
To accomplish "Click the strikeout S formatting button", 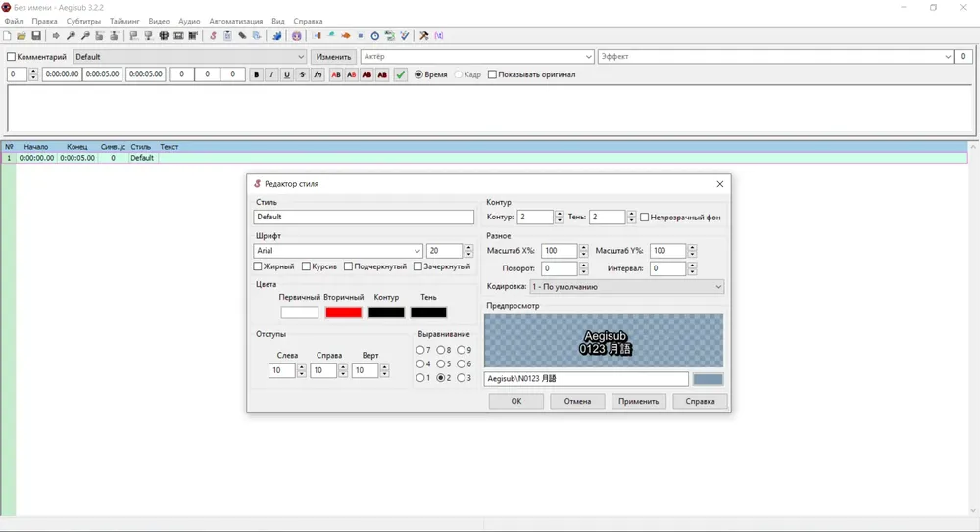I will (302, 74).
